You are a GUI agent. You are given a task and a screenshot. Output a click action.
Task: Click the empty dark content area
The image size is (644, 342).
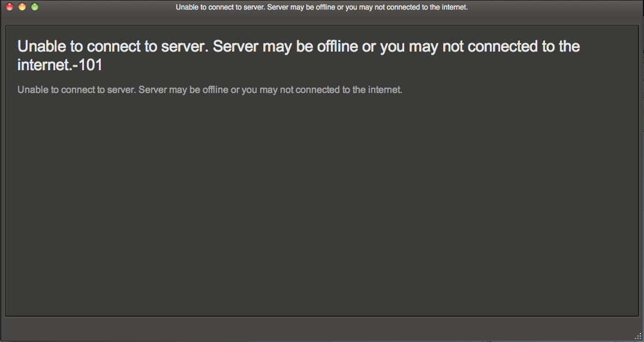point(321,206)
